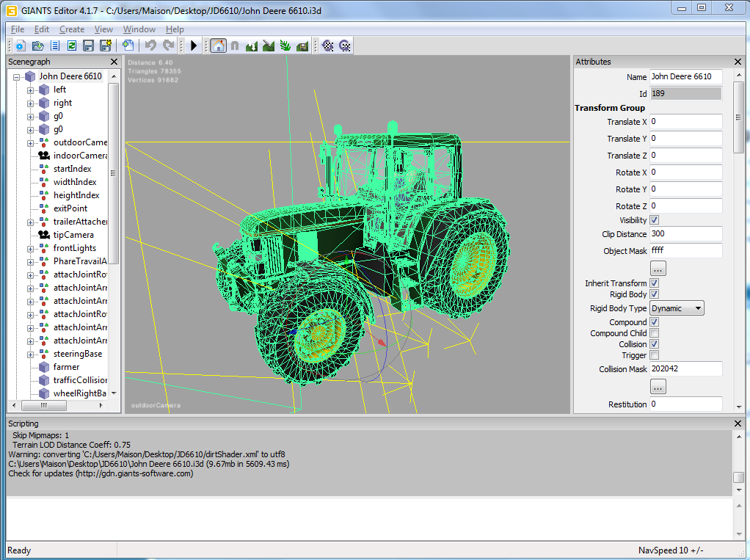Click the gray arch-shaped toolbar icon
Viewport: 750px width, 560px height.
235,46
